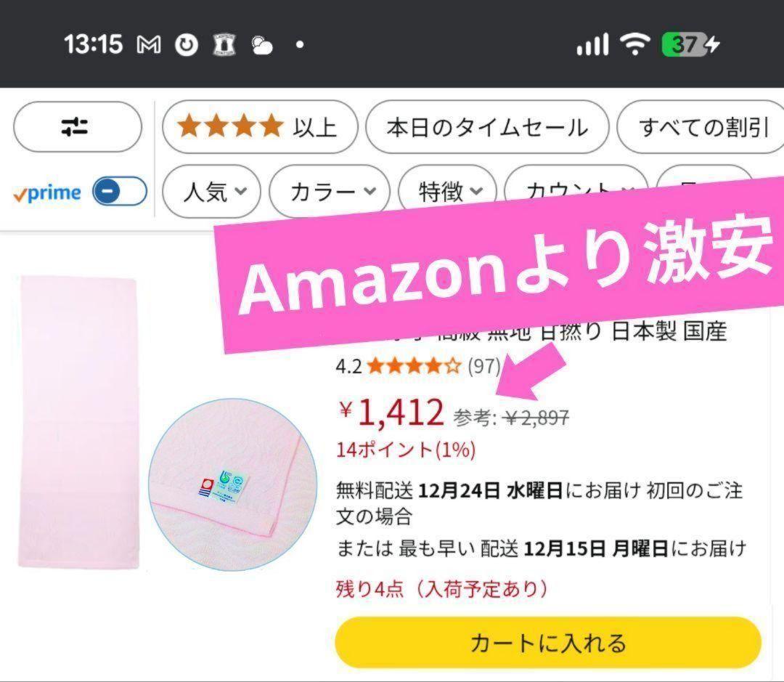This screenshot has height=682, width=784.
Task: Tap the weather notification icon
Action: tap(261, 45)
